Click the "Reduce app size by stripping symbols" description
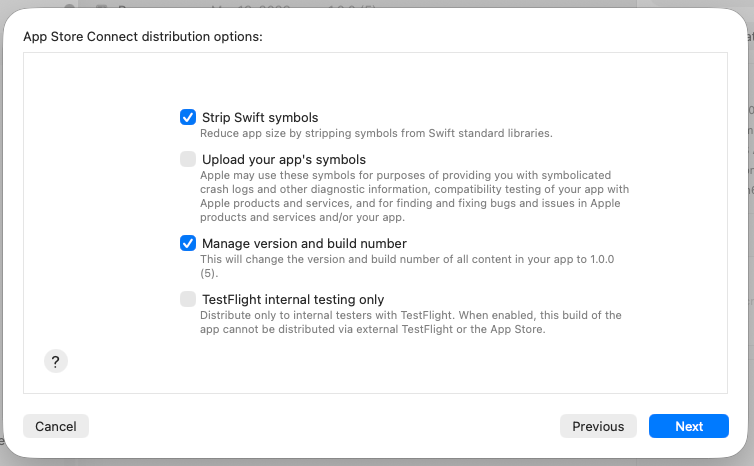Screen dimensions: 754x466 point(376,133)
